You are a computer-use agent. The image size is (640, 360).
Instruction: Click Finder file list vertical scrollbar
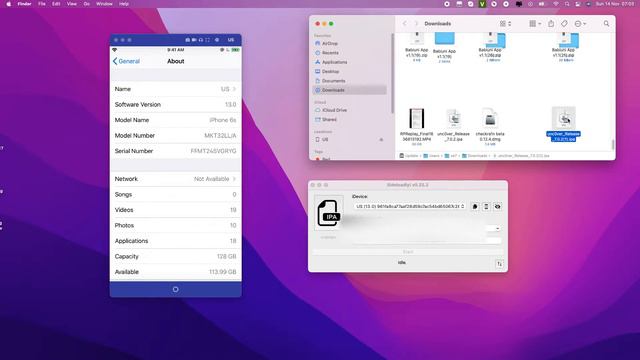(x=613, y=144)
